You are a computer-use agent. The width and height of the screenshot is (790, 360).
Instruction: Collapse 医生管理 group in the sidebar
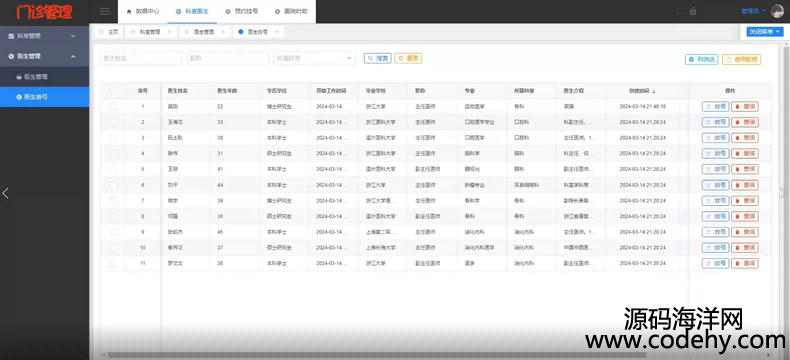coord(44,56)
